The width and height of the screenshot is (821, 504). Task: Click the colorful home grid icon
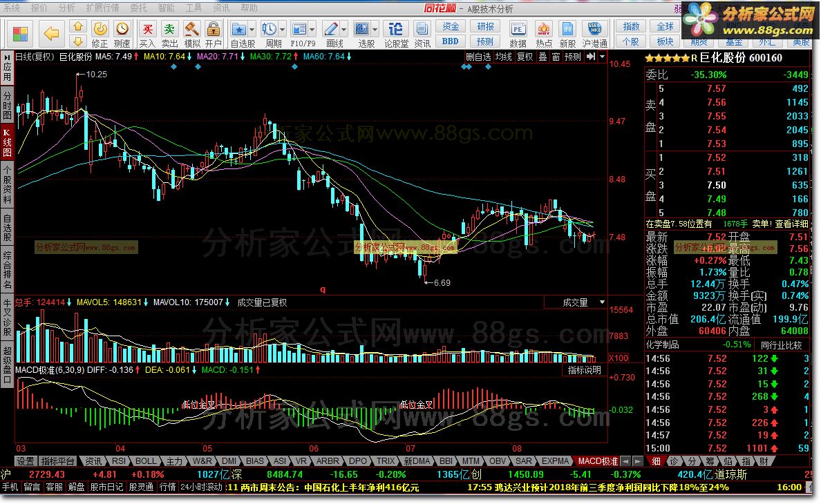(21, 35)
